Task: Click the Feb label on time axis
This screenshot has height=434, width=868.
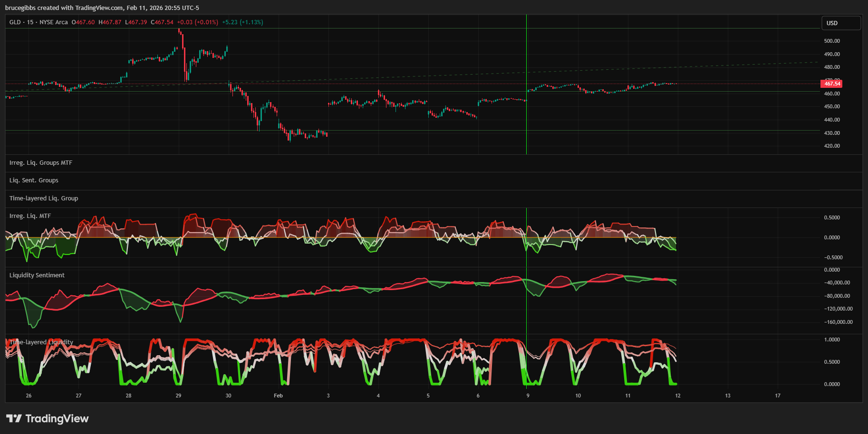Action: [278, 396]
